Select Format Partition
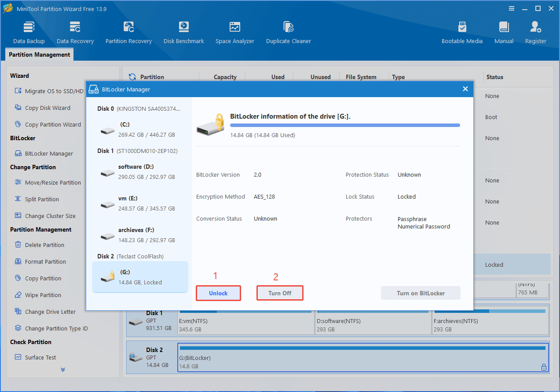This screenshot has width=560, height=392. click(x=40, y=261)
